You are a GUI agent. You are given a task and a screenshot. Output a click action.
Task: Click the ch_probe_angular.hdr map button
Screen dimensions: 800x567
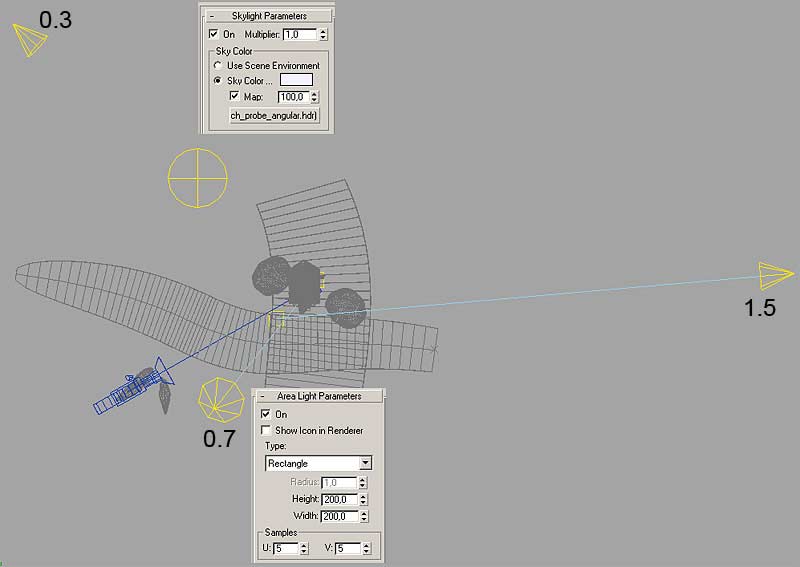(x=267, y=116)
